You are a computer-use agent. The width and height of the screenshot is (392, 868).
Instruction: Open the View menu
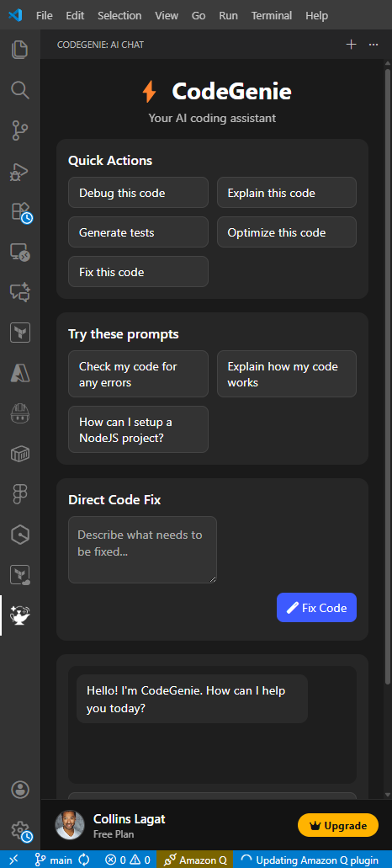tap(167, 15)
